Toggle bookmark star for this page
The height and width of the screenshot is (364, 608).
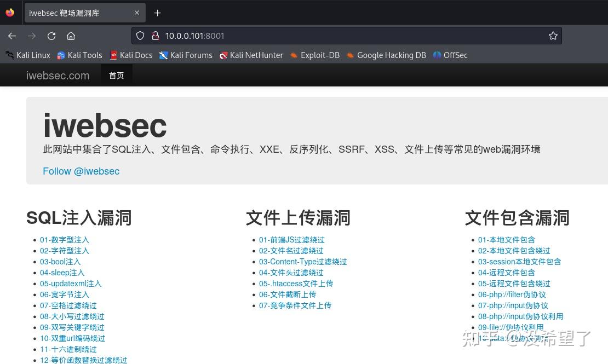coord(553,36)
